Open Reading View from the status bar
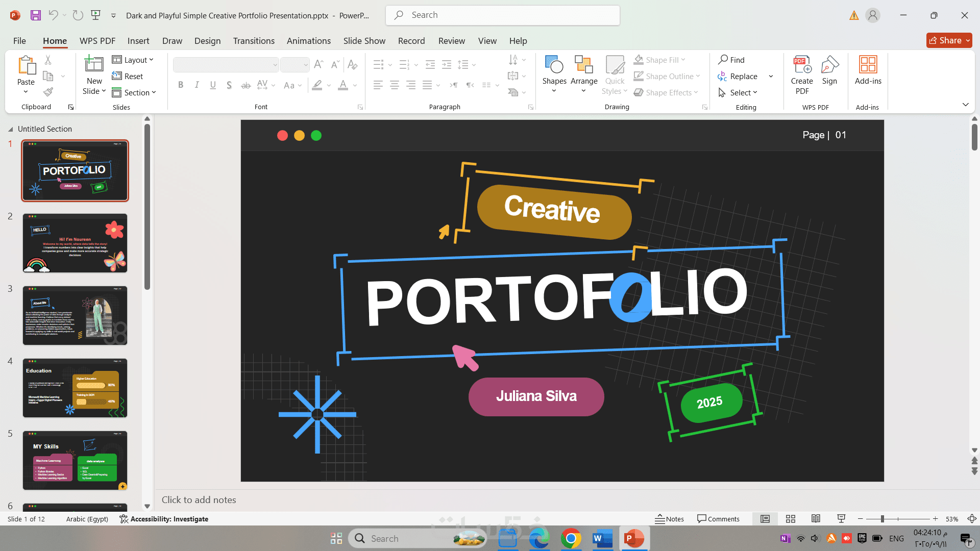This screenshot has height=551, width=980. (x=816, y=519)
